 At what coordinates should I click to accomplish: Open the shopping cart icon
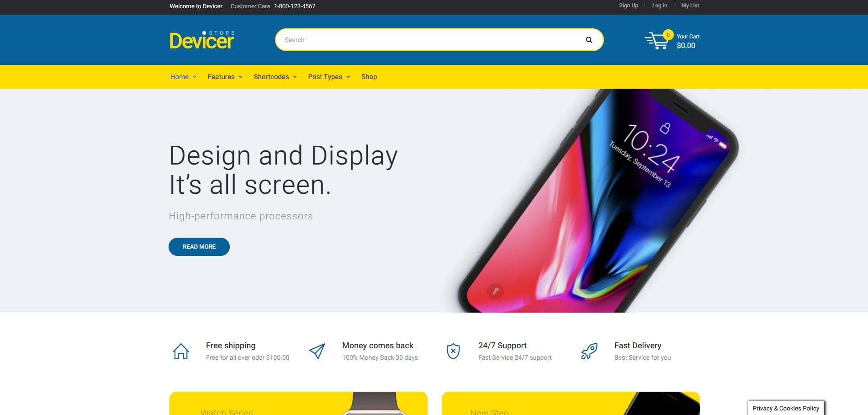pyautogui.click(x=656, y=41)
